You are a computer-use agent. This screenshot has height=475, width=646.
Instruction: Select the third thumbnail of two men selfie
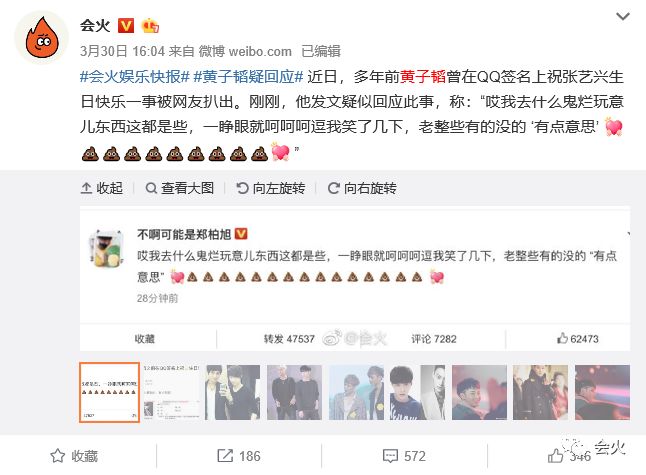point(233,392)
